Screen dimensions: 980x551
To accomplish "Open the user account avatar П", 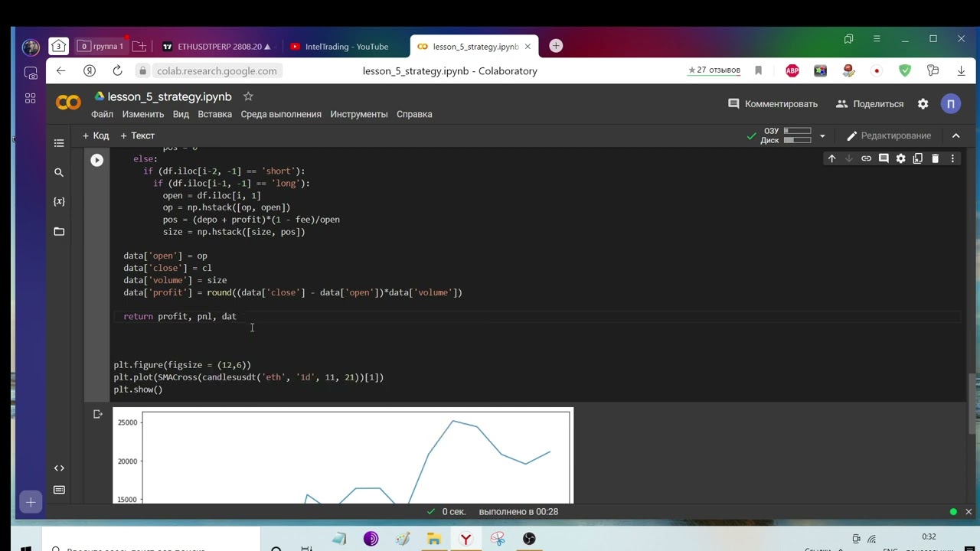I will (x=951, y=104).
